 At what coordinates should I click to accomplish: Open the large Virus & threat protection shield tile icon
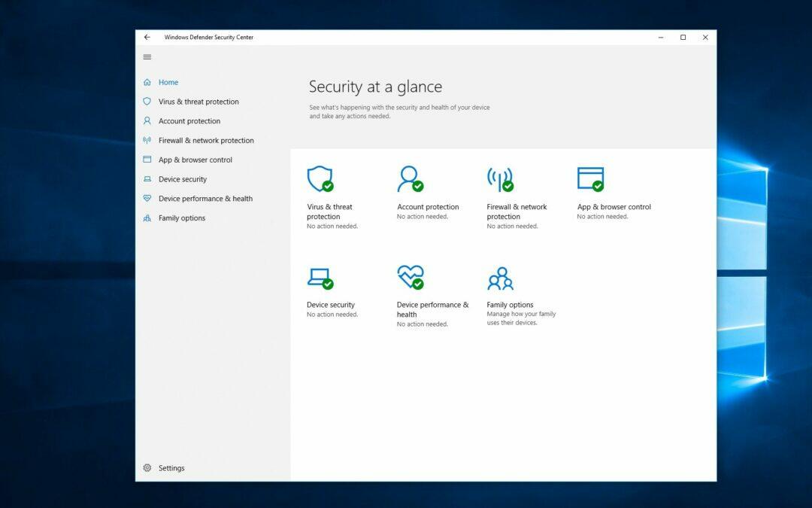[x=320, y=179]
